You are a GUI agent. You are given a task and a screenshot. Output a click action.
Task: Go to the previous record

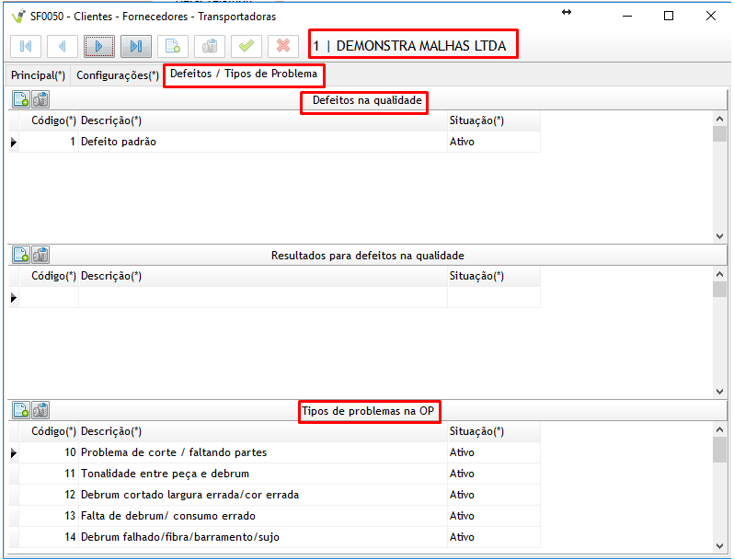[63, 46]
